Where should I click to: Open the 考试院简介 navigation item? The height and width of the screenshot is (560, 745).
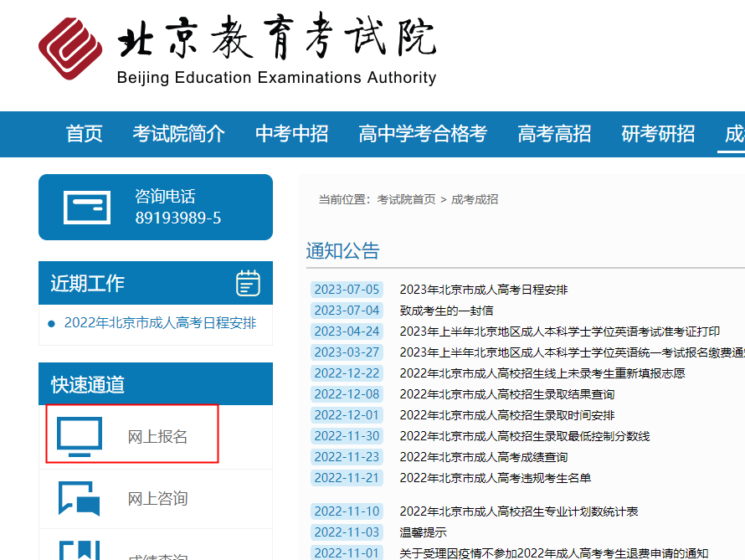pyautogui.click(x=178, y=134)
